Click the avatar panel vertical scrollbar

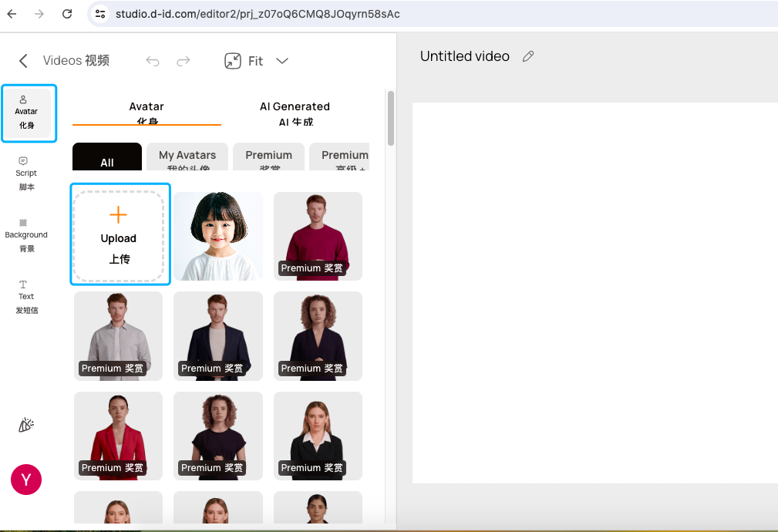391,118
